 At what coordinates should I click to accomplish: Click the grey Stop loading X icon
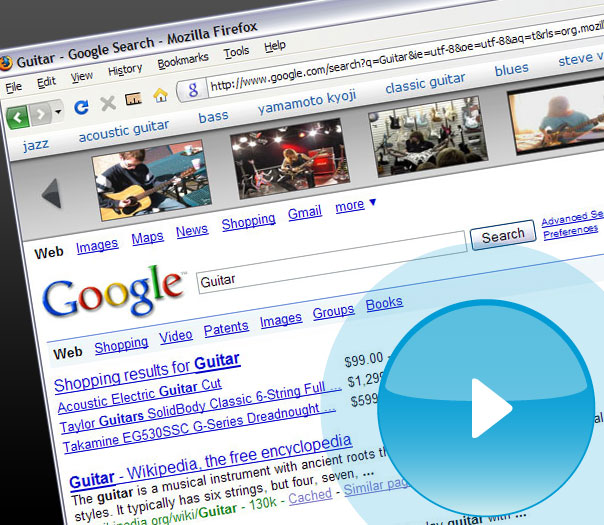point(108,103)
